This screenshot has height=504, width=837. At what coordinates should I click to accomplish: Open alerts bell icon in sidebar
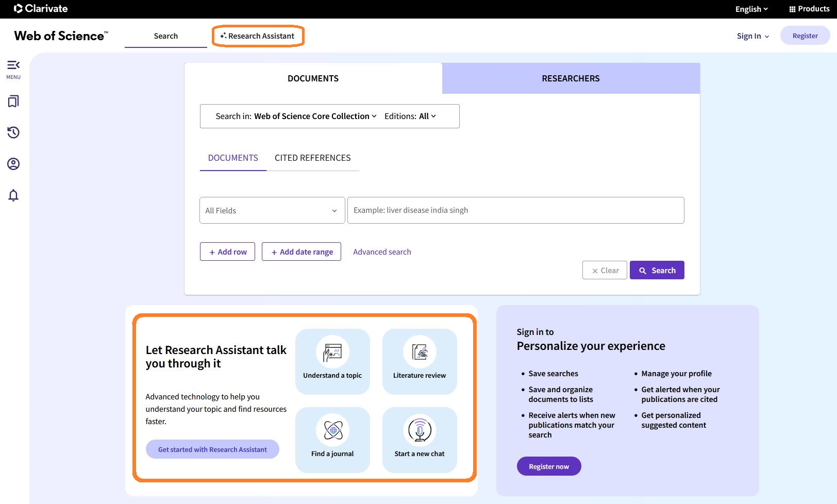click(x=13, y=195)
